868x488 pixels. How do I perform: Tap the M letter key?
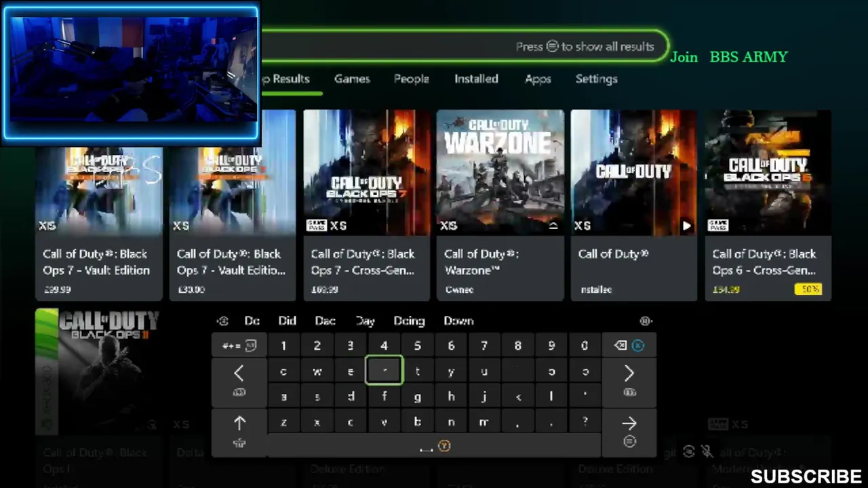coord(484,422)
